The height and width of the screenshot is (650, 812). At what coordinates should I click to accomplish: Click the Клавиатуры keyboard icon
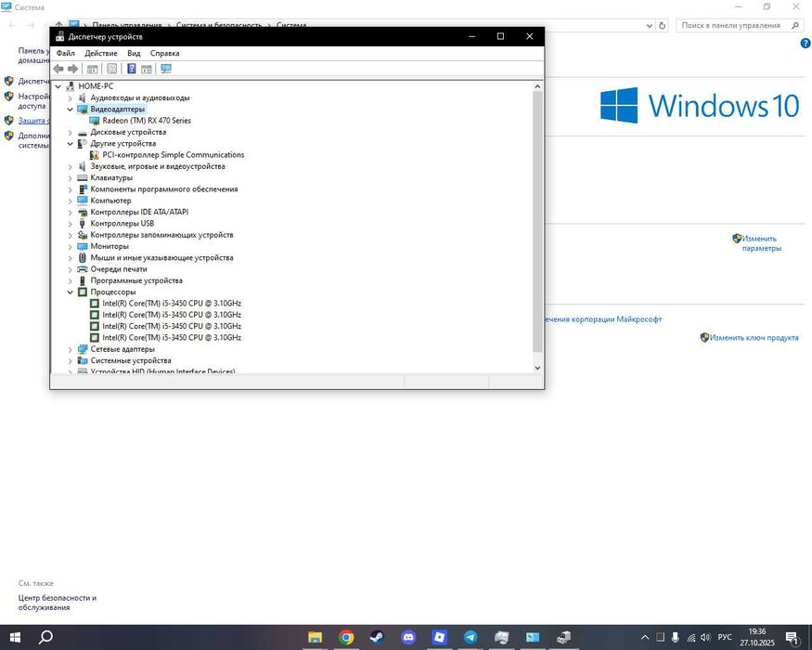coord(83,177)
